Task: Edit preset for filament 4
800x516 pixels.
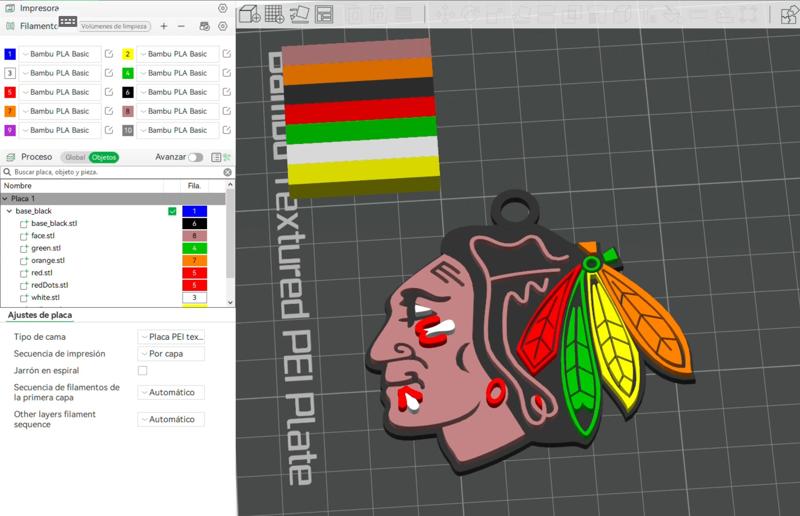Action: pos(227,73)
